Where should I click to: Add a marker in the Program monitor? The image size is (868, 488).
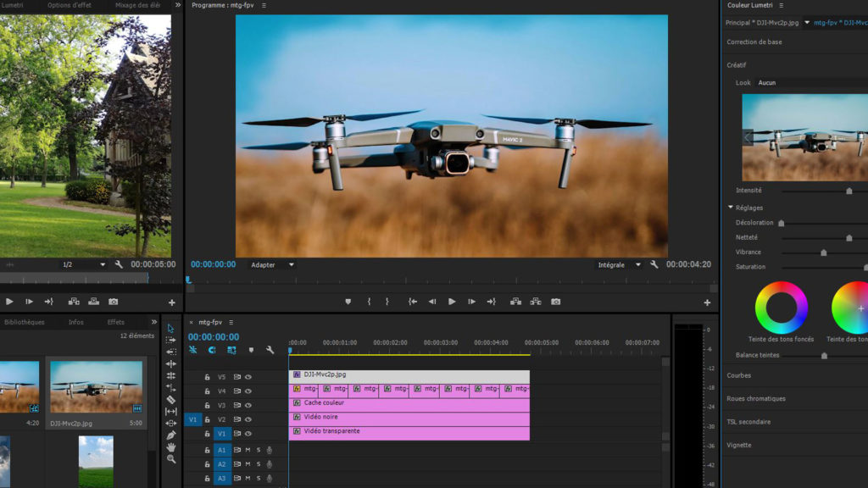[348, 302]
